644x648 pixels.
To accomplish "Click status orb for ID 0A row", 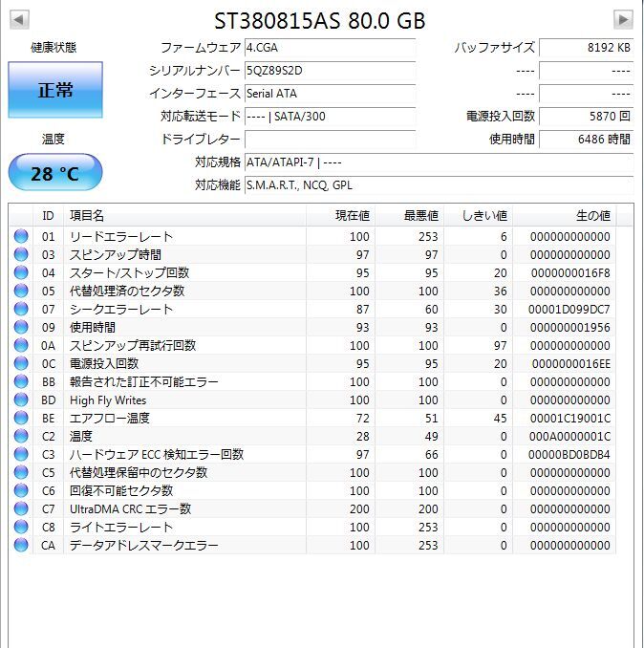I will click(x=21, y=345).
